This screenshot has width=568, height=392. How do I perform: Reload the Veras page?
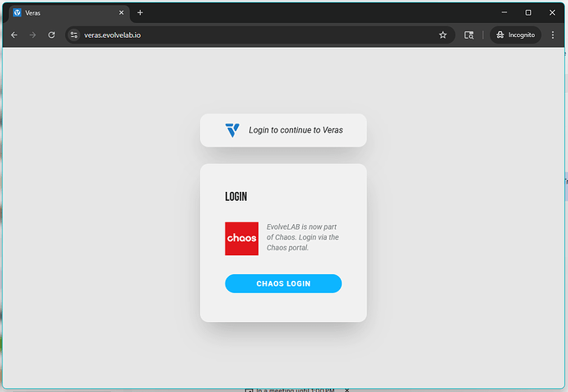click(51, 35)
